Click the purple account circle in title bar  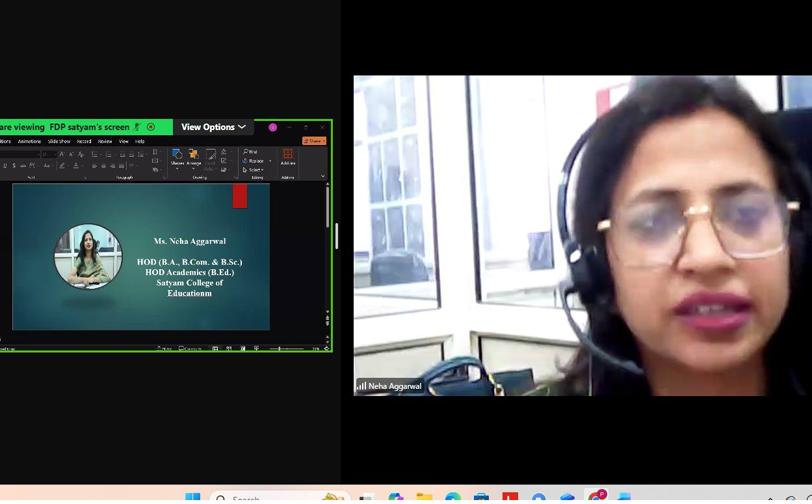pos(272,128)
